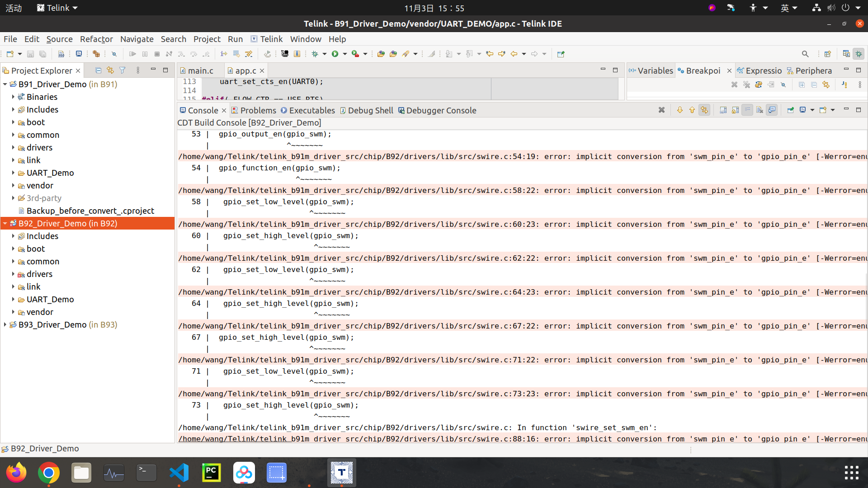Expand the 3rd-party folder
Viewport: 868px width, 488px height.
(13, 198)
